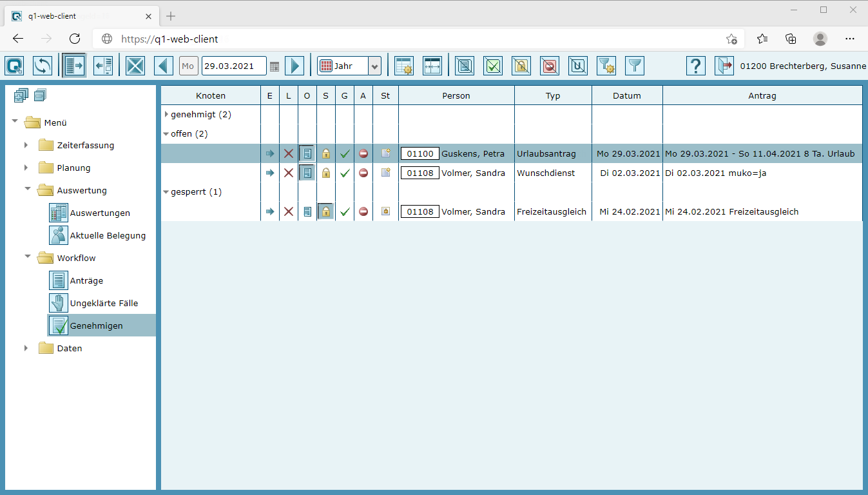Open the calendar picker beside the date field
Screen dimensions: 868x495
[275, 66]
